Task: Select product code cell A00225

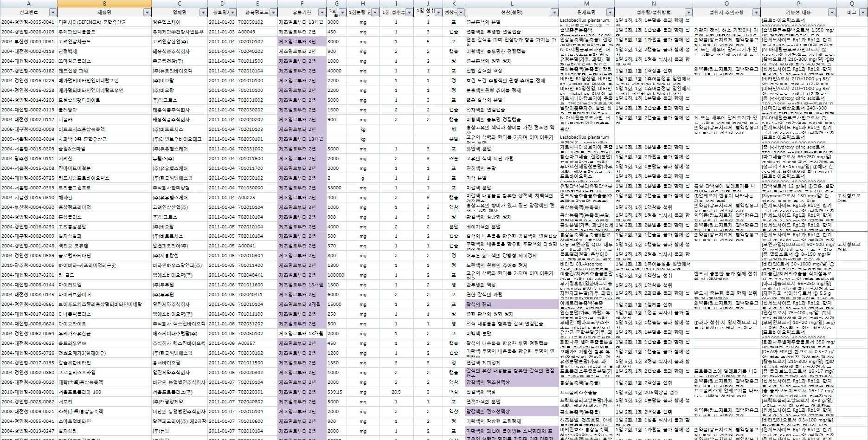Action: 257,197
